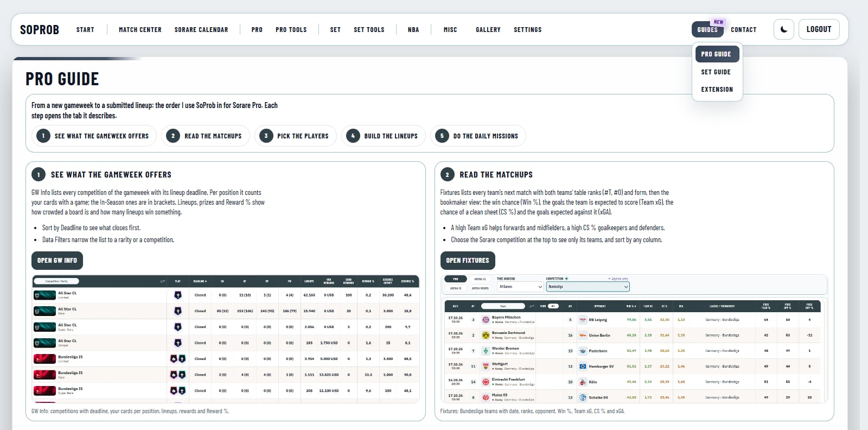Open the START page in the navigation
Viewport: 868px width, 430px height.
coord(85,29)
